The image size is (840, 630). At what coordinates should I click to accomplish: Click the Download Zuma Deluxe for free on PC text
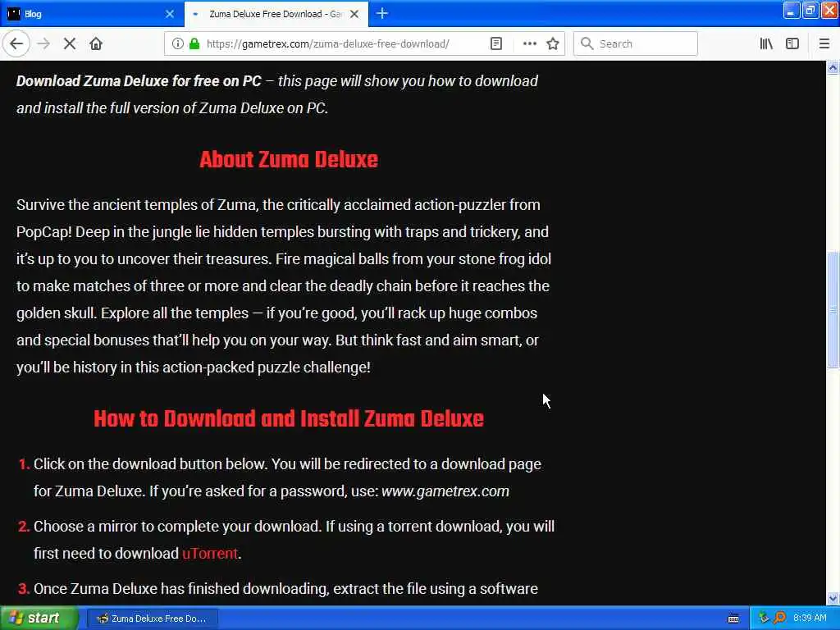[x=139, y=81]
